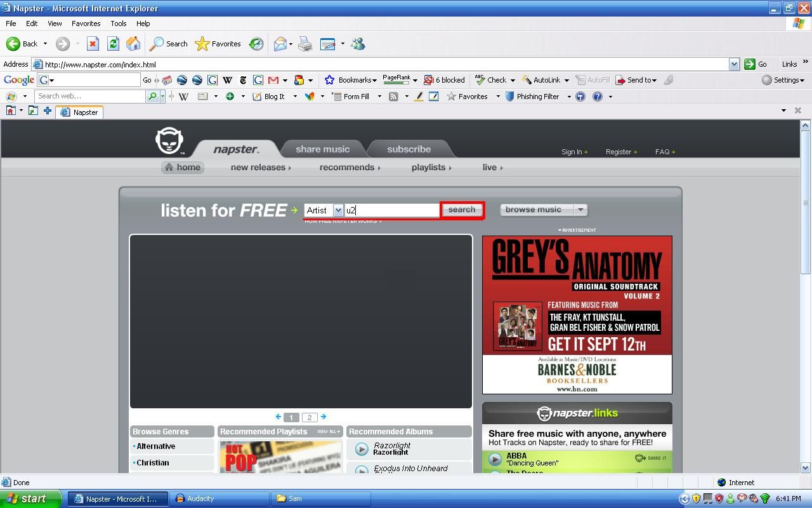
Task: Expand the browse music dropdown arrow
Action: click(x=580, y=210)
